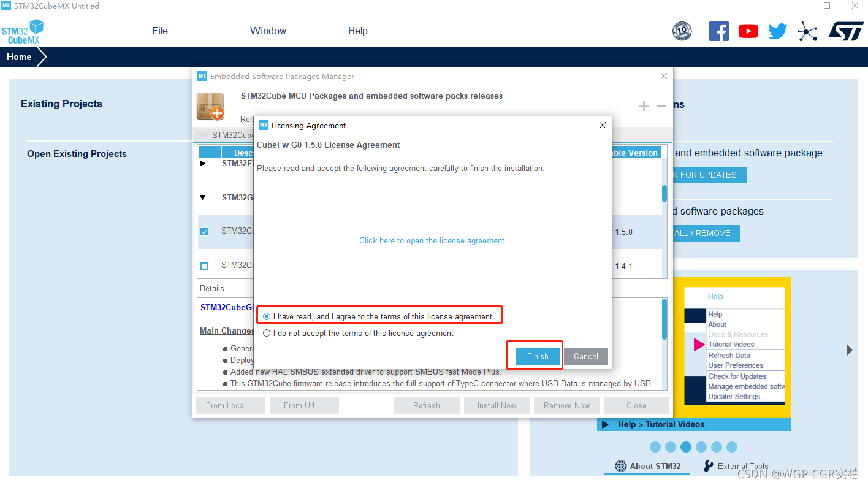
Task: Click the From Url button
Action: [303, 405]
